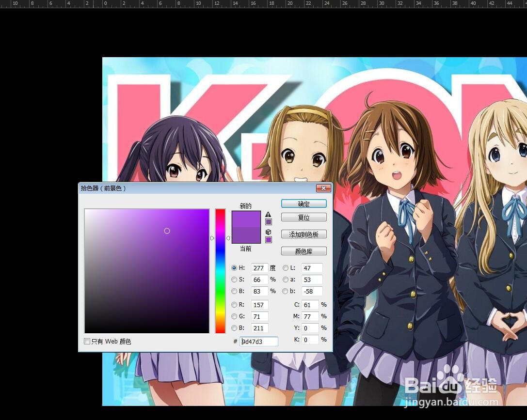Select the S saturation radio button

[234, 280]
